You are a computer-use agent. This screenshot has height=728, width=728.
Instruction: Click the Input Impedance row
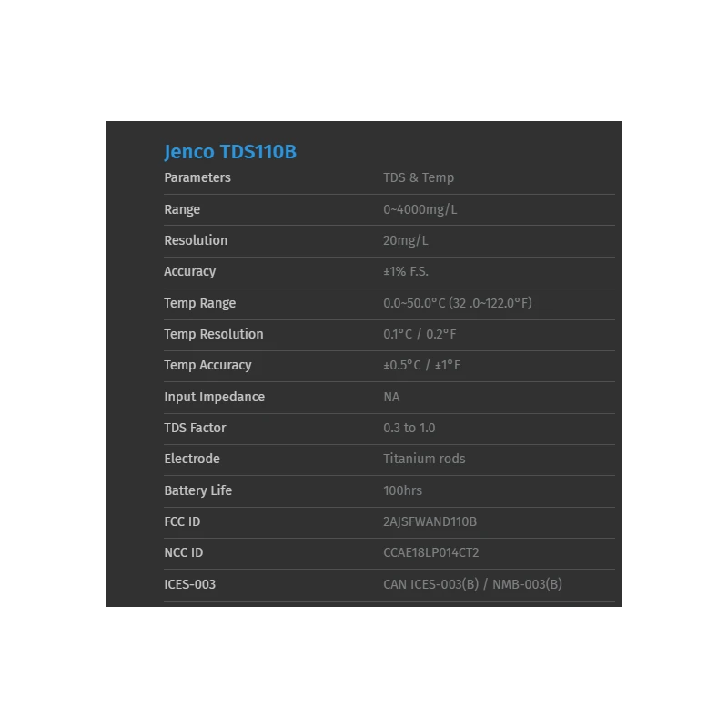pyautogui.click(x=214, y=397)
